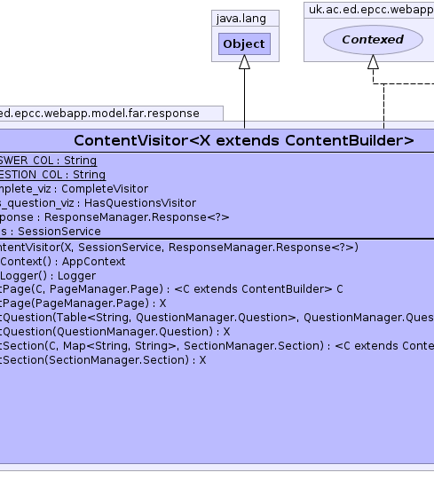Viewport: 434px width, 504px height.
Task: Click the complete_viz CompleteVisitor field
Action: tap(74, 189)
